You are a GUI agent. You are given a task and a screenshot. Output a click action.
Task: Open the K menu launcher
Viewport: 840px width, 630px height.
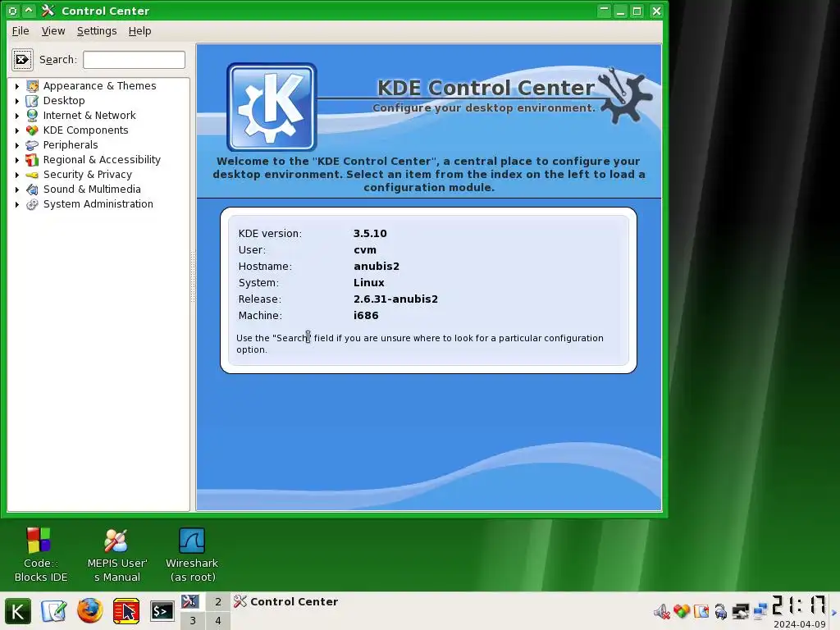[18, 611]
